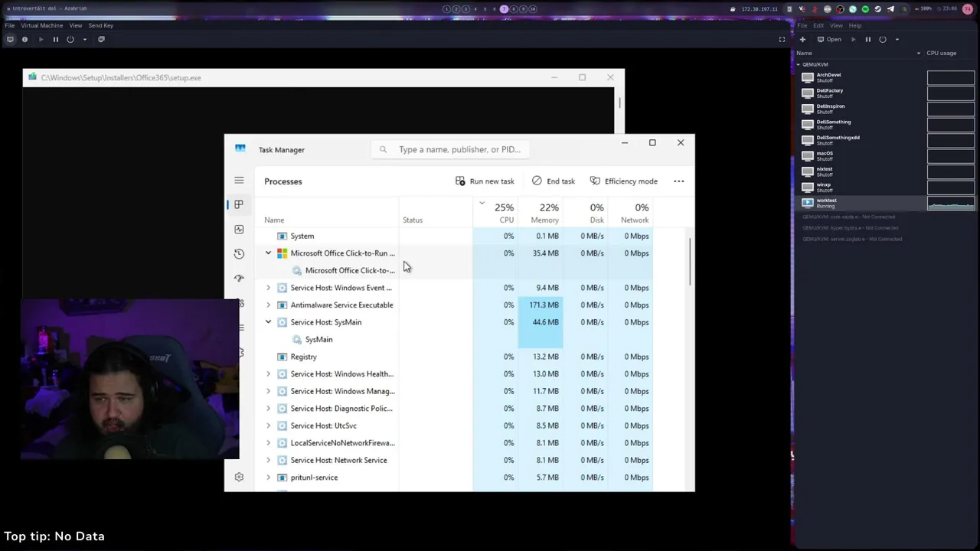Click Run new task in Task Manager
The width and height of the screenshot is (980, 551).
485,181
